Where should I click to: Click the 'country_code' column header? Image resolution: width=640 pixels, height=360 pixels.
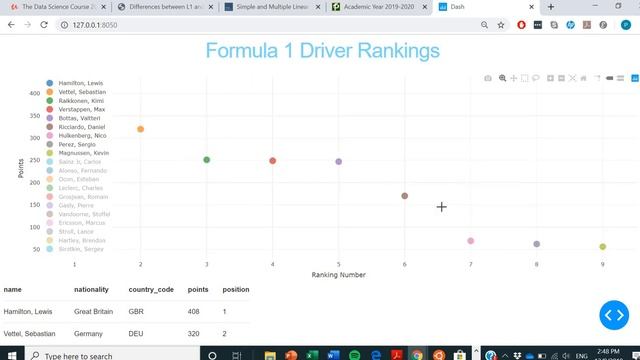tap(151, 289)
